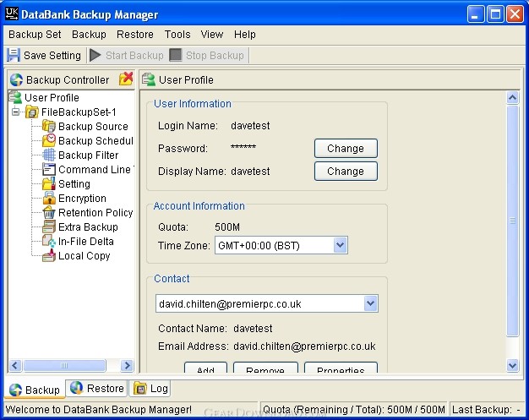Click the tree panel horizontal scrollbar thumb
Screen dimensions: 529x420
(x=64, y=365)
